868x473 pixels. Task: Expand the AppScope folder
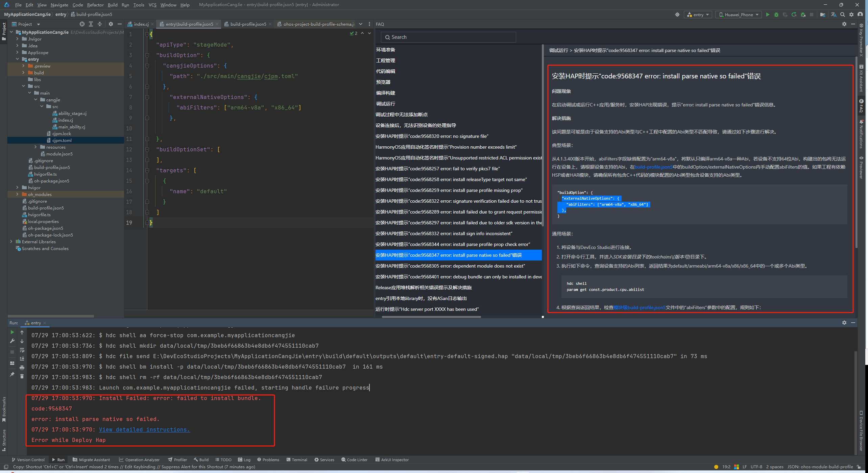click(18, 52)
